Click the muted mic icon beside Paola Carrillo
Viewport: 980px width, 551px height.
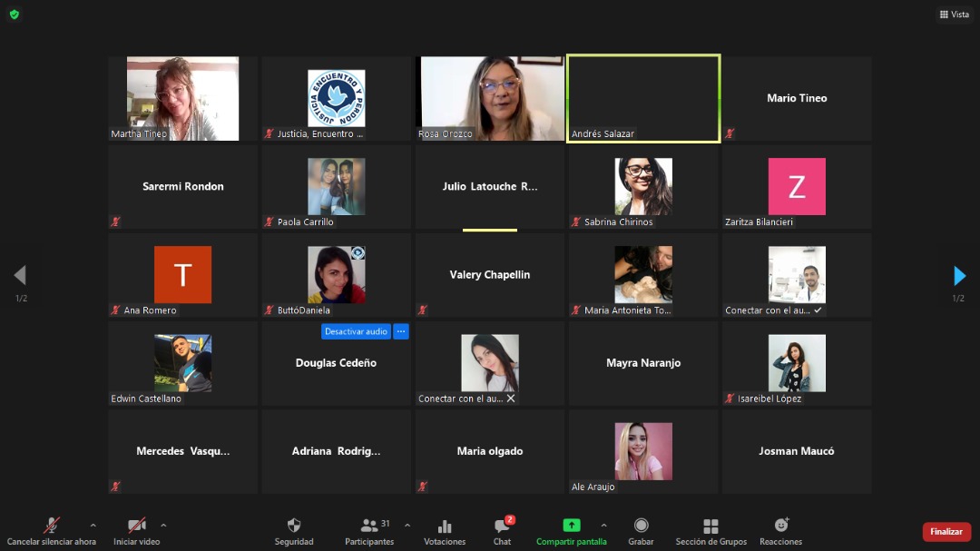click(x=269, y=221)
